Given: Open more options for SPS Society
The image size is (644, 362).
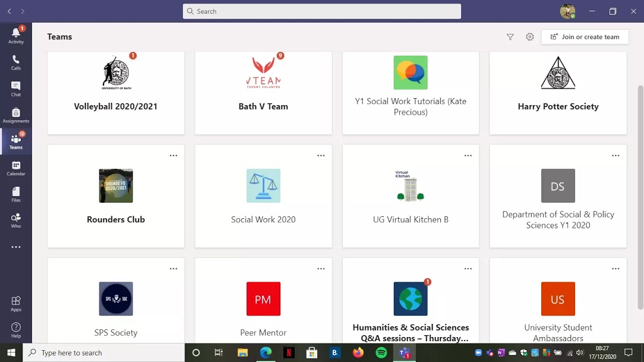Looking at the screenshot, I should click(173, 269).
